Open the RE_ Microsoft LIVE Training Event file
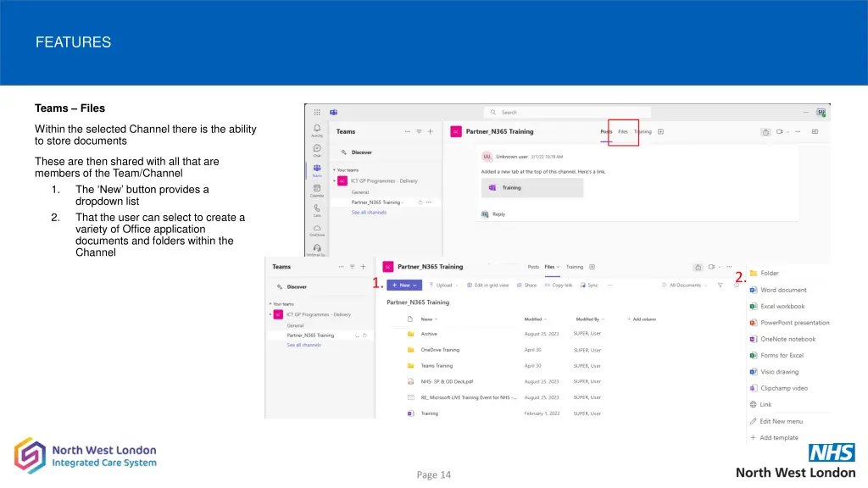This screenshot has height=488, width=868. [x=469, y=398]
